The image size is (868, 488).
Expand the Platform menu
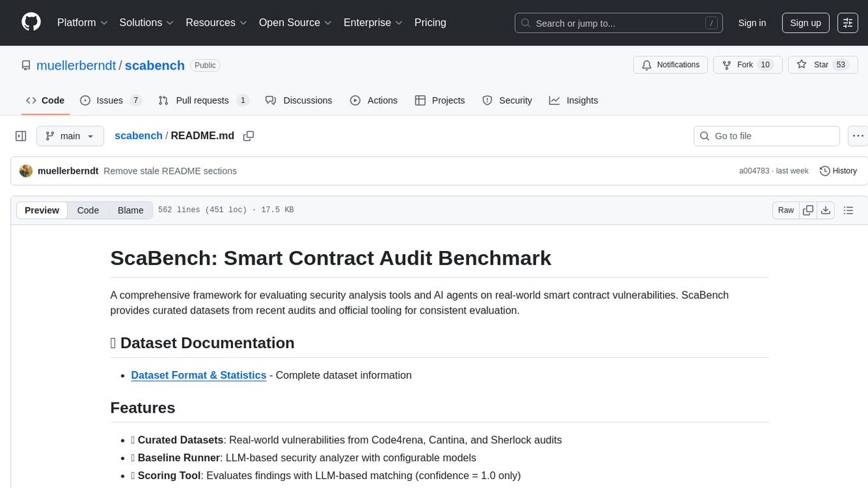point(82,22)
